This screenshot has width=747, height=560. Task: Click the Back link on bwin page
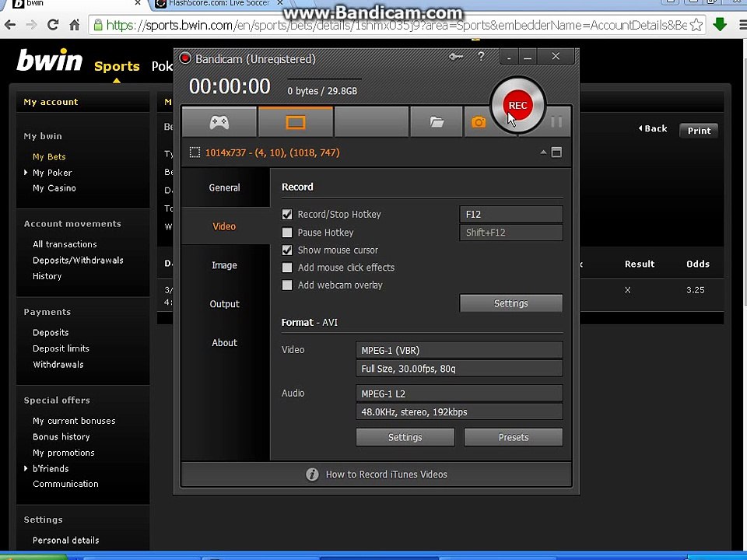[x=653, y=128]
